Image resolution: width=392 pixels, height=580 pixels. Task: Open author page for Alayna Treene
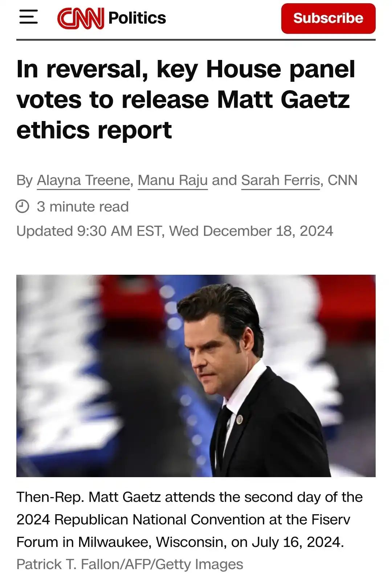click(x=83, y=180)
